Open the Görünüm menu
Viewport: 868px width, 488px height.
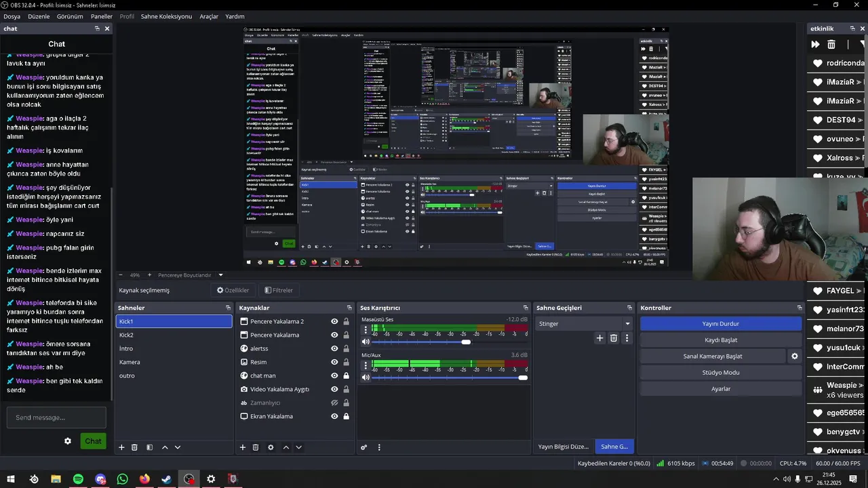[x=70, y=16]
